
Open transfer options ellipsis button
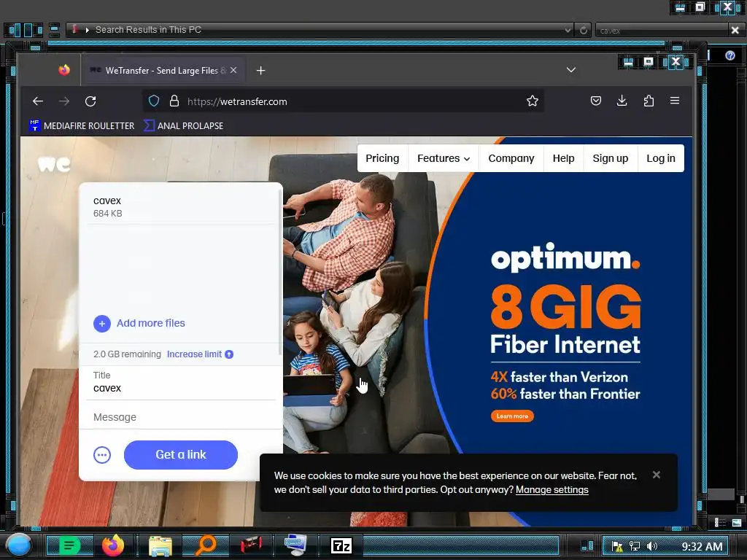[102, 455]
